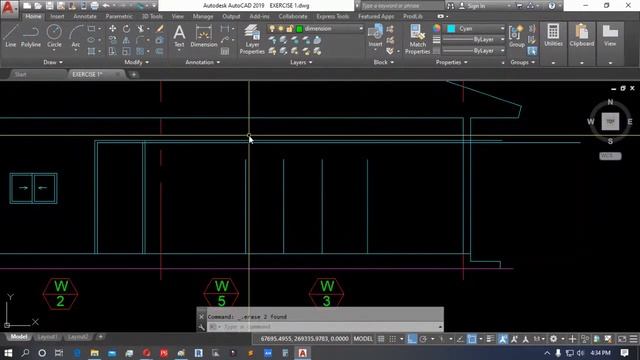Click the WCS label under ViewCube
This screenshot has height=360, width=640.
point(610,156)
